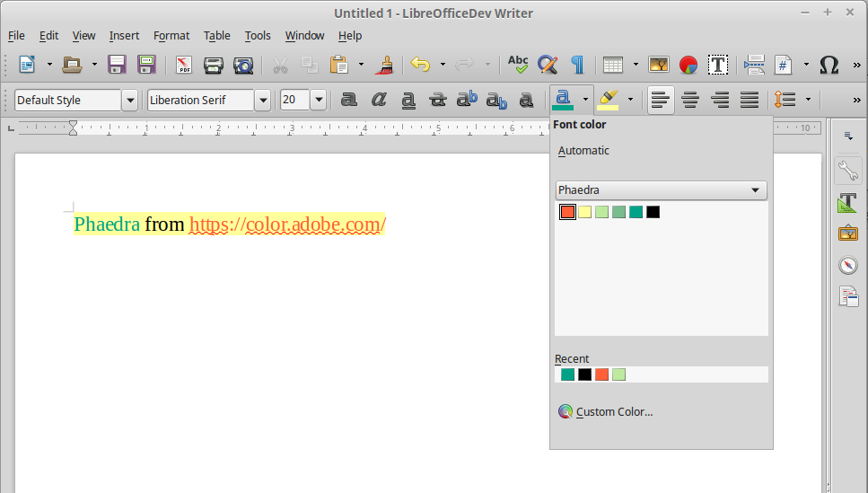Apply the current font color
The width and height of the screenshot is (868, 493).
coord(563,100)
